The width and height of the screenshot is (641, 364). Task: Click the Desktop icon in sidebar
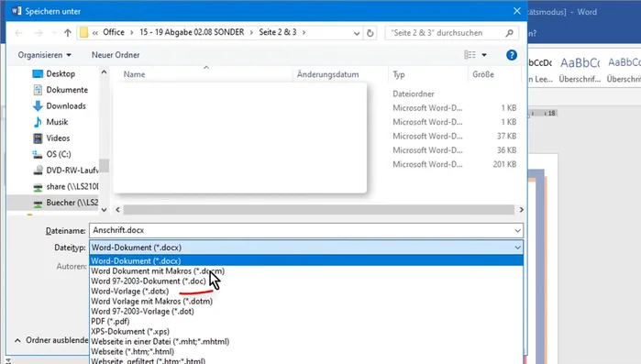(38, 74)
